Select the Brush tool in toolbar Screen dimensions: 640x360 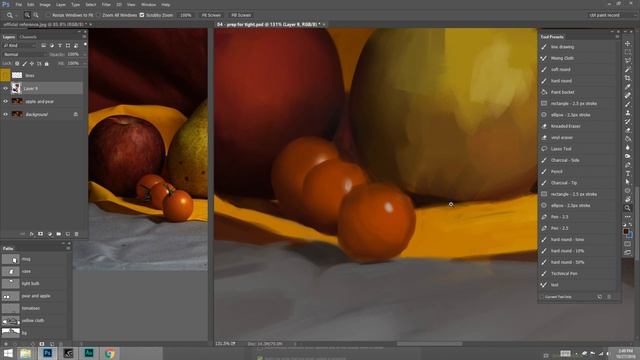(628, 104)
